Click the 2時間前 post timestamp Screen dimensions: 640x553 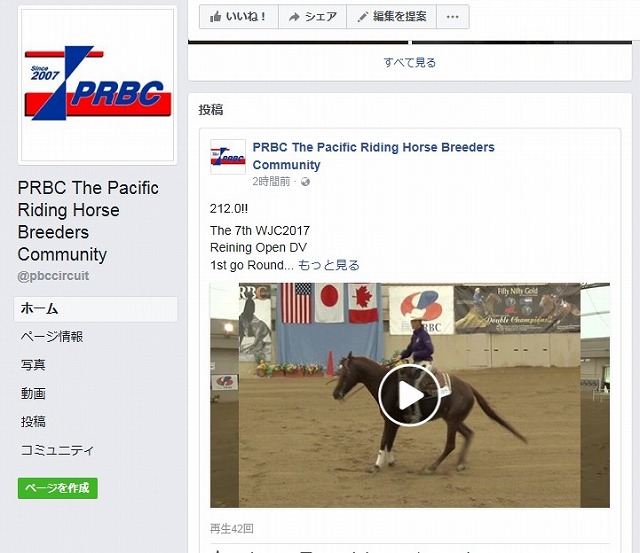pyautogui.click(x=271, y=182)
